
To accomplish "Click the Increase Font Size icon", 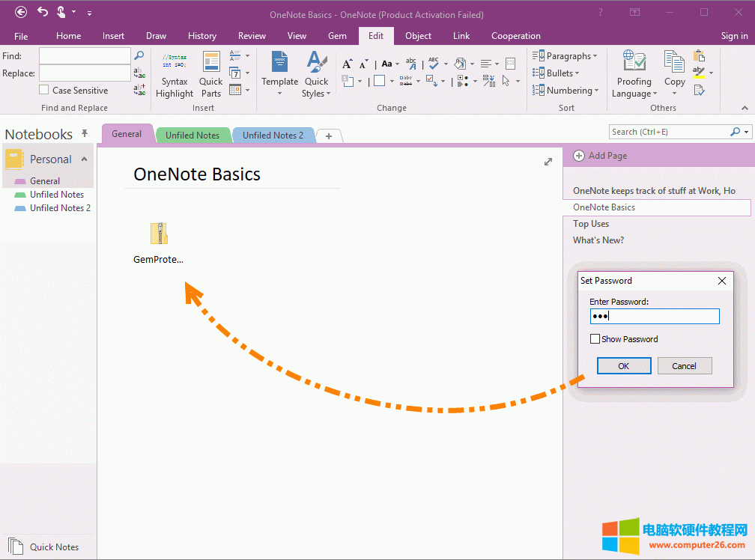I will coord(347,64).
